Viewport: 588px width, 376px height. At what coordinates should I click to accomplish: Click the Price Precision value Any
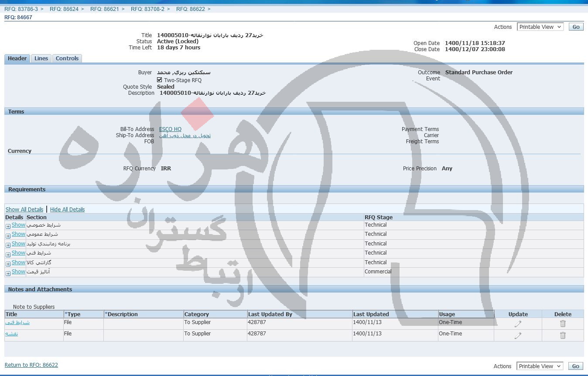point(447,169)
